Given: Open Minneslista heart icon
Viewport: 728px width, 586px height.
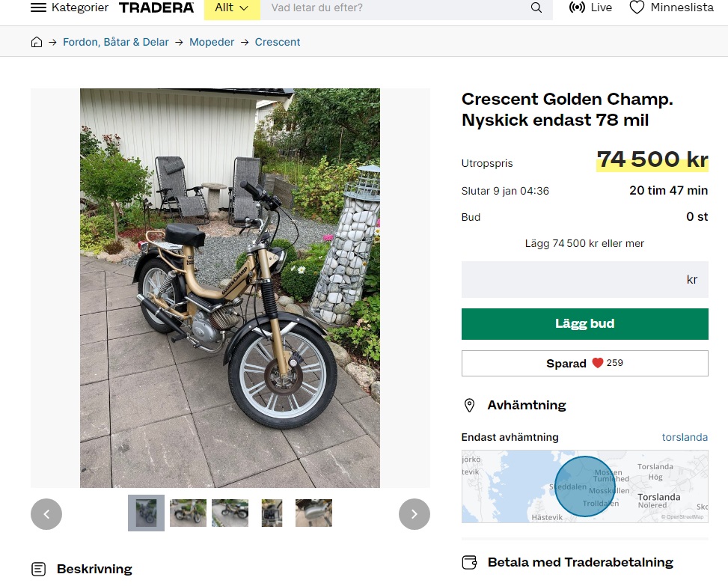Looking at the screenshot, I should click(637, 7).
